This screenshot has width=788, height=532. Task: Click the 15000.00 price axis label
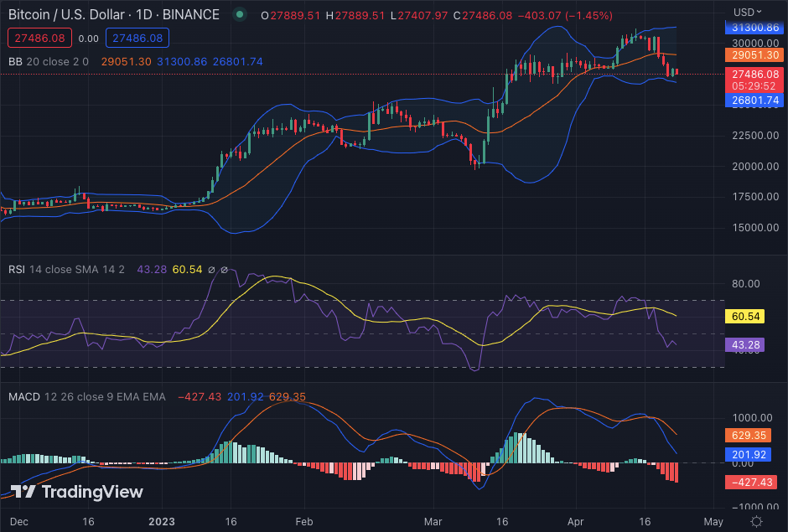point(755,228)
